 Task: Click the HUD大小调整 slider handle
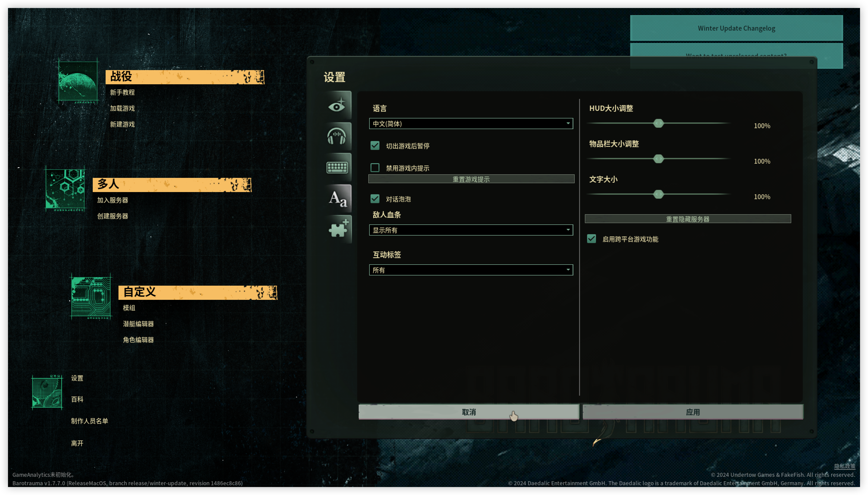(659, 123)
